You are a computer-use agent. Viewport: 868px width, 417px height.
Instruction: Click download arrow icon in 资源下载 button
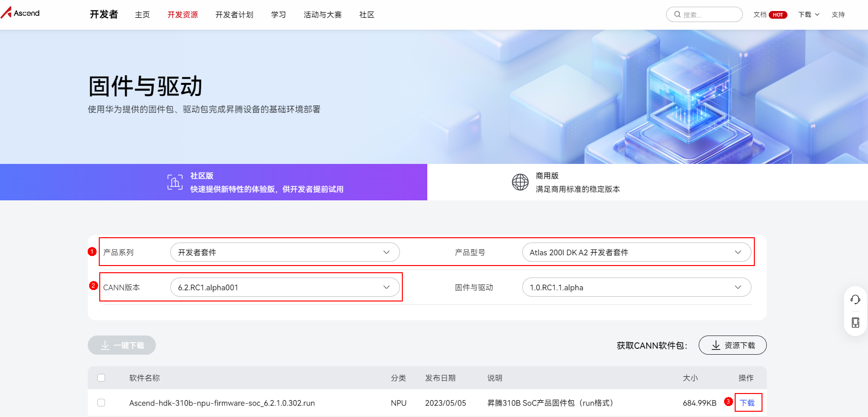pyautogui.click(x=716, y=345)
